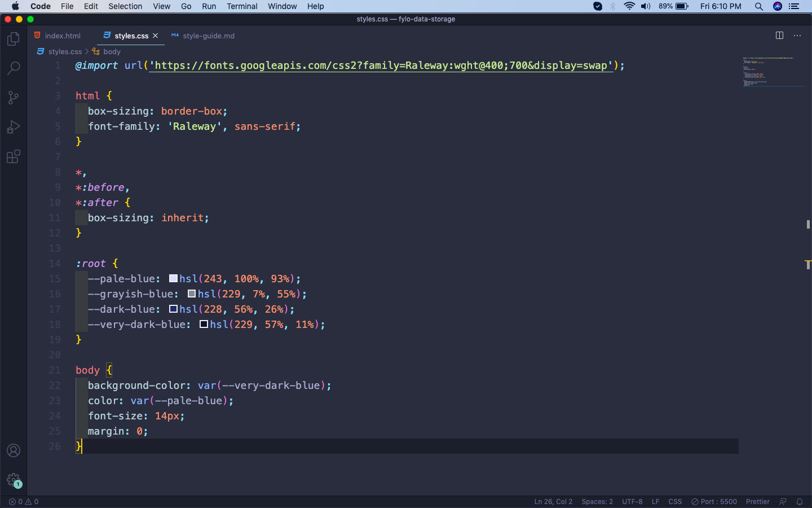Open volume control in menu bar
This screenshot has width=812, height=508.
[646, 6]
